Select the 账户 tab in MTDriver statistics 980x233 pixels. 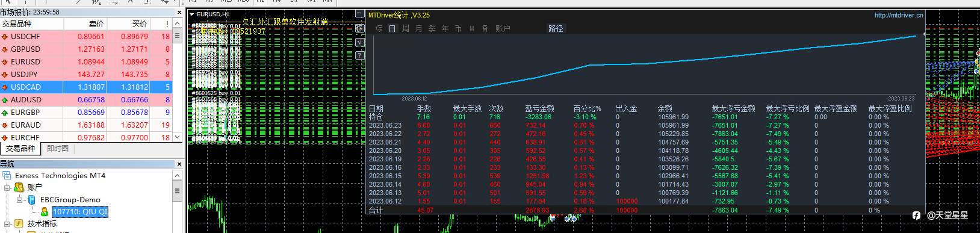pos(503,28)
